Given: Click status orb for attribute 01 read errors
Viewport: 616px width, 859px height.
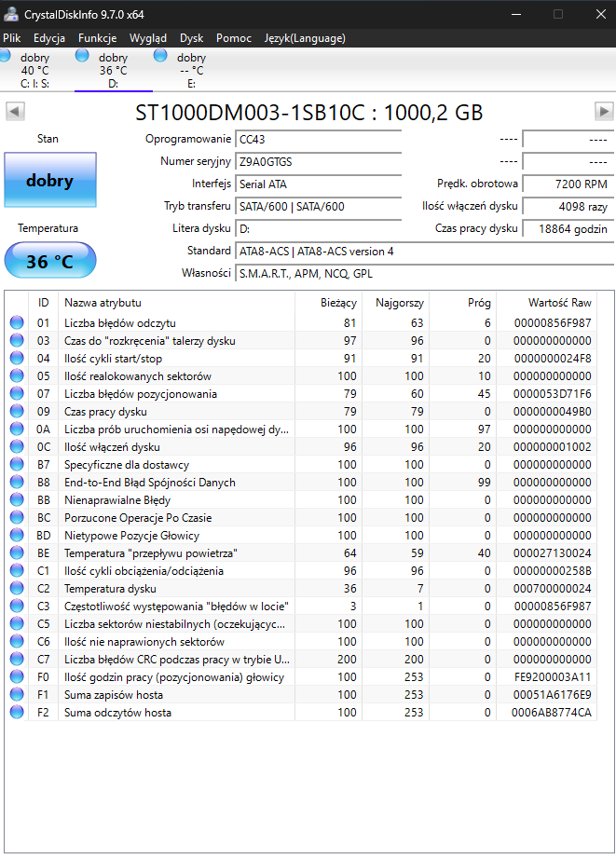Looking at the screenshot, I should (x=17, y=322).
